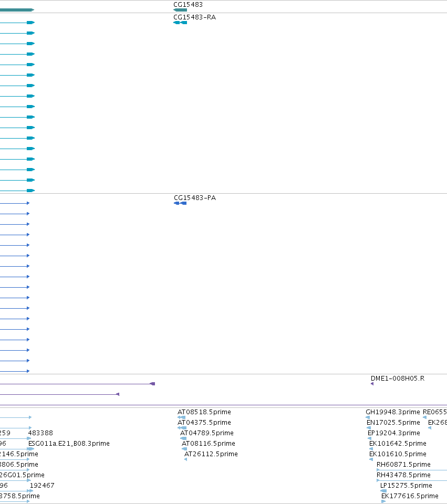Viewport: 447px width, 504px height.
Task: Select the partial label ending 3806.5prime
Action: coord(19,465)
